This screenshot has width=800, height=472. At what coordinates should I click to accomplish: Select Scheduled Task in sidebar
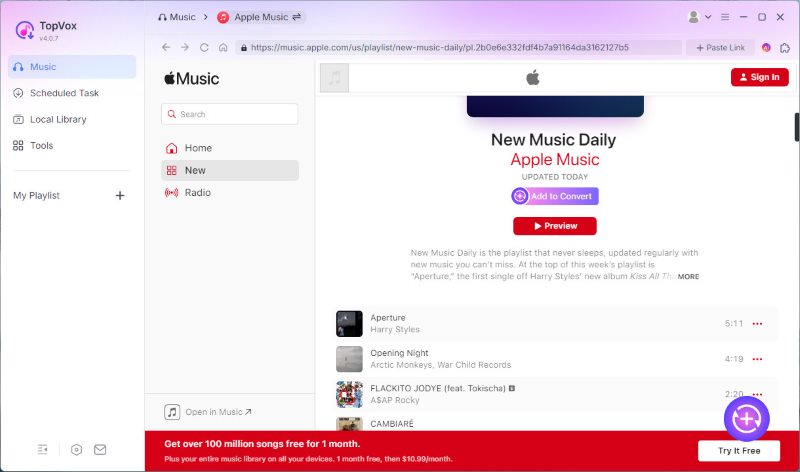pyautogui.click(x=64, y=93)
